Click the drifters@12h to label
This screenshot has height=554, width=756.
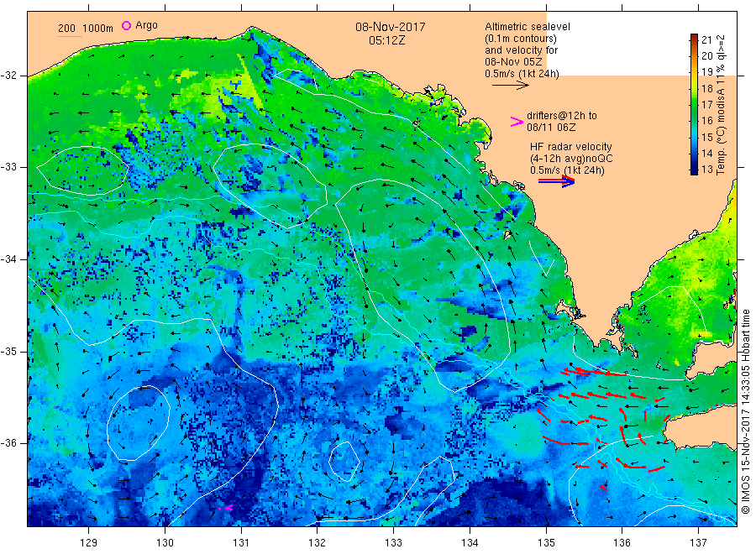point(562,116)
